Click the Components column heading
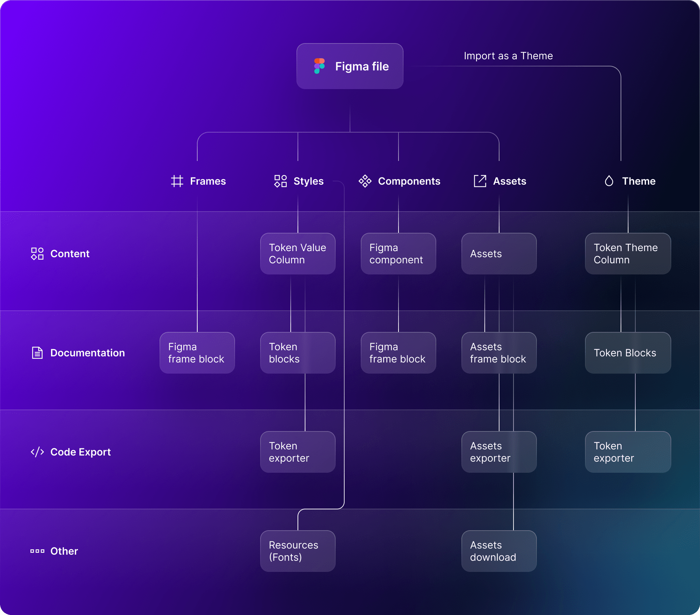Image resolution: width=700 pixels, height=615 pixels. coord(409,181)
